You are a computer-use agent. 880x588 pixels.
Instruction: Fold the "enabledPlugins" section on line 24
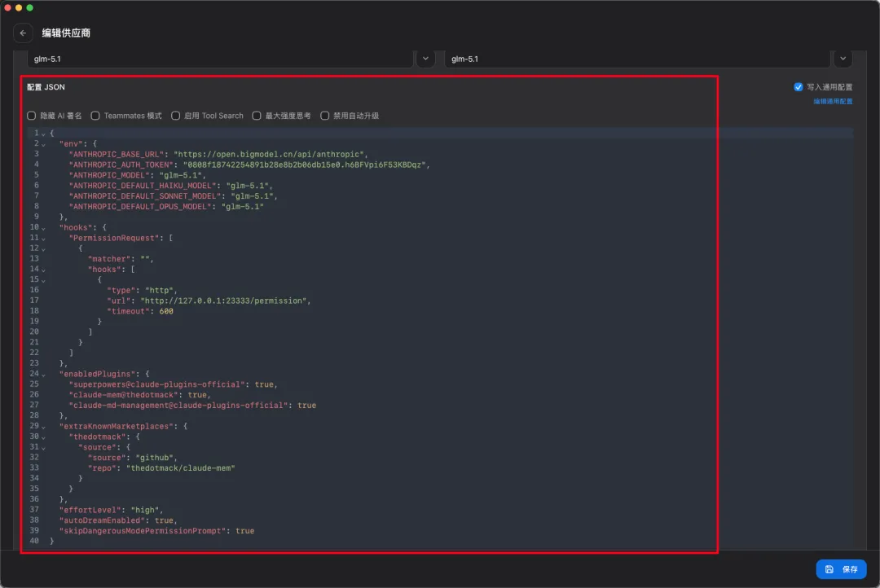click(43, 375)
